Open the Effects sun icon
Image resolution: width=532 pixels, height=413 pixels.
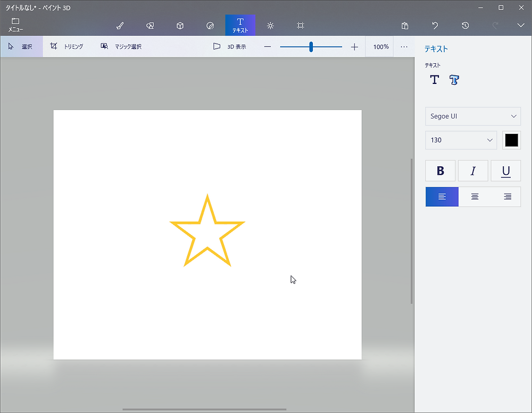point(270,26)
